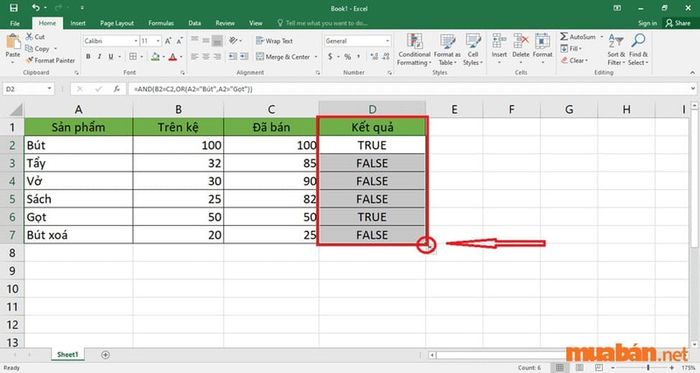Image resolution: width=700 pixels, height=373 pixels.
Task: Open Conditional Formatting menu
Action: click(x=414, y=50)
